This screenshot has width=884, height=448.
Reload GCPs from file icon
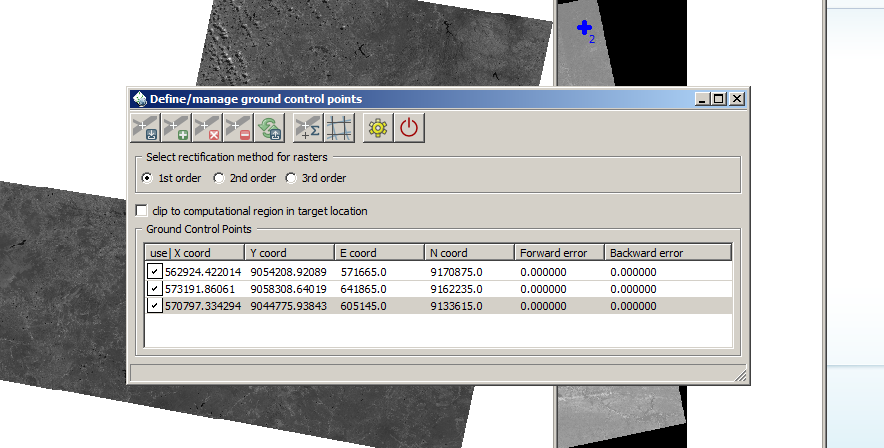[269, 128]
